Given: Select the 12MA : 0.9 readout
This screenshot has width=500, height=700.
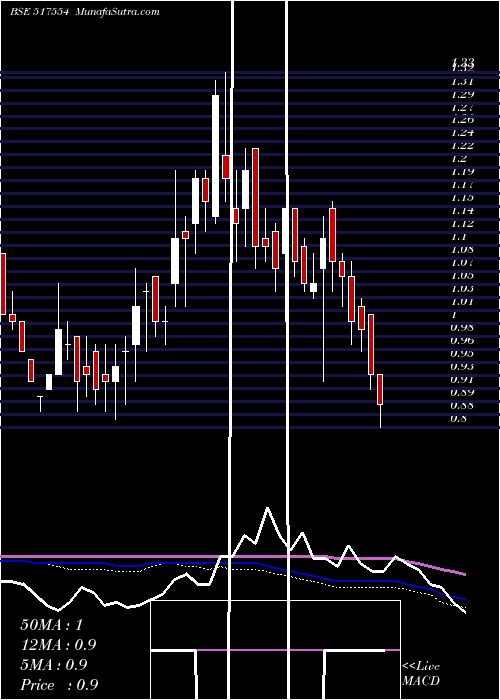Looking at the screenshot, I should pyautogui.click(x=58, y=645).
